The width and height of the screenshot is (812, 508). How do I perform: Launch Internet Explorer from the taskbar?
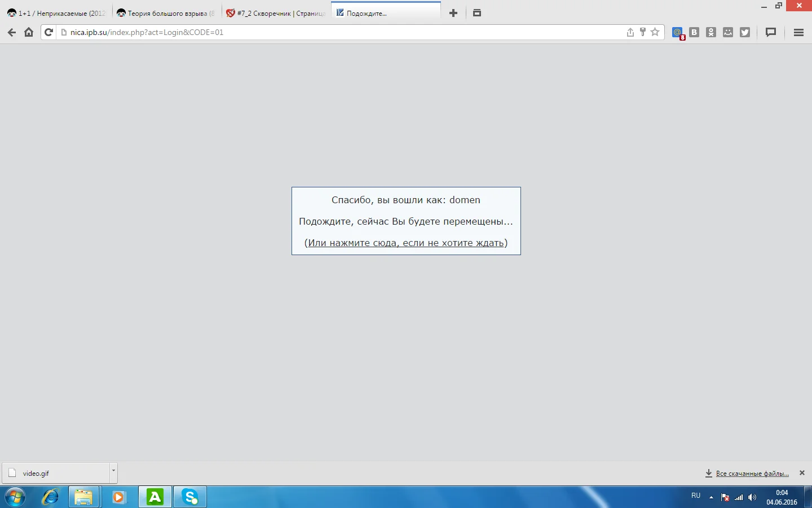(x=50, y=497)
